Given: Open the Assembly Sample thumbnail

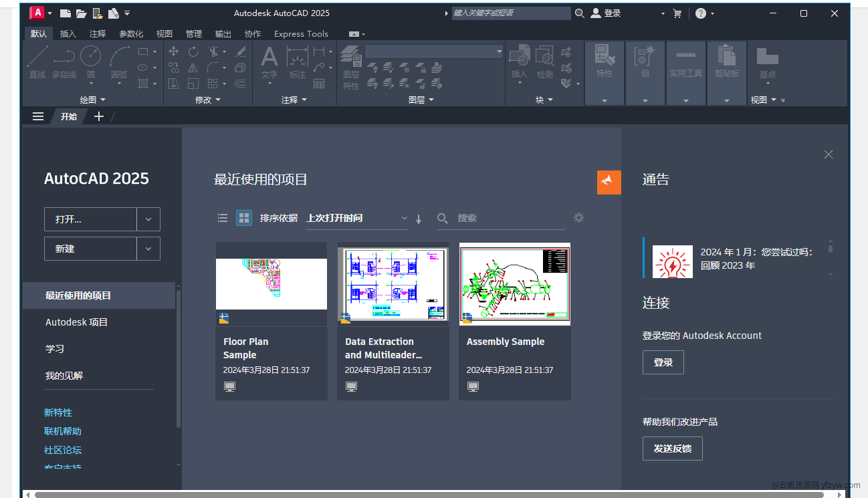Looking at the screenshot, I should pos(515,284).
